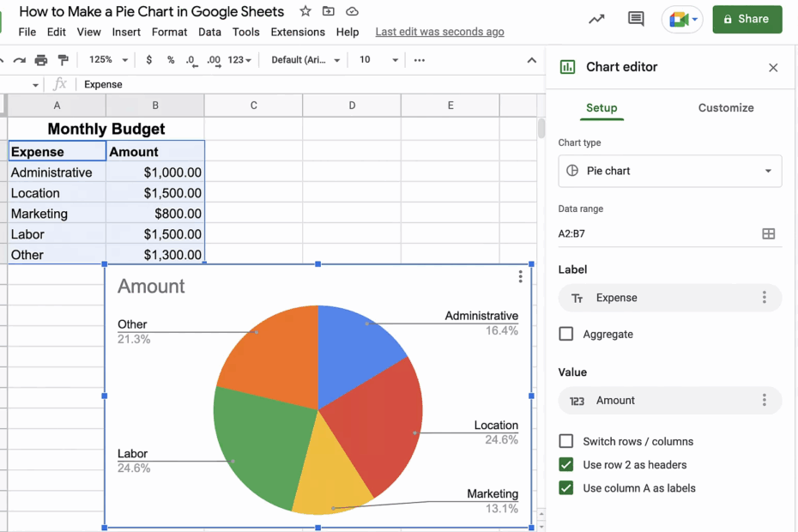Open the Edit menu
This screenshot has height=532, width=798.
(56, 32)
